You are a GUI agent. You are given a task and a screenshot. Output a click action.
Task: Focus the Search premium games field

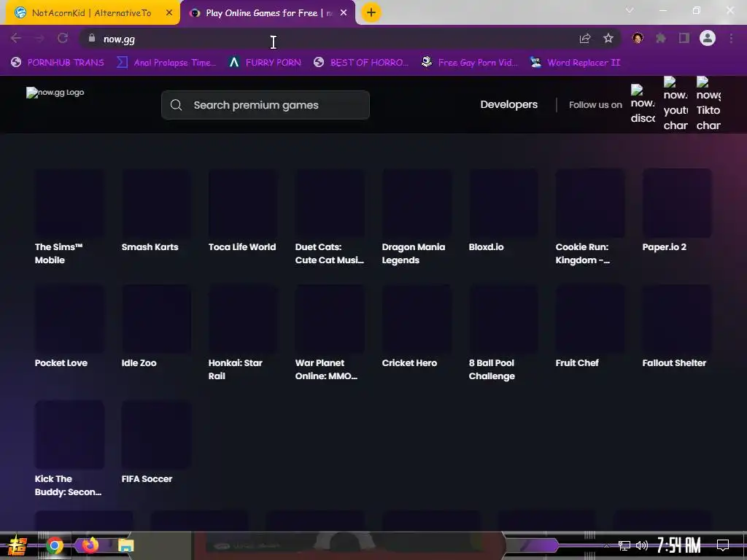click(266, 105)
